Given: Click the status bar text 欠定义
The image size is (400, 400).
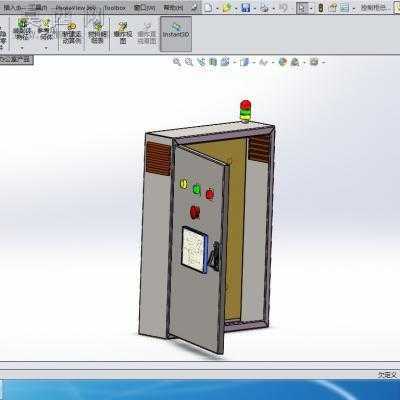Looking at the screenshot, I should 388,375.
